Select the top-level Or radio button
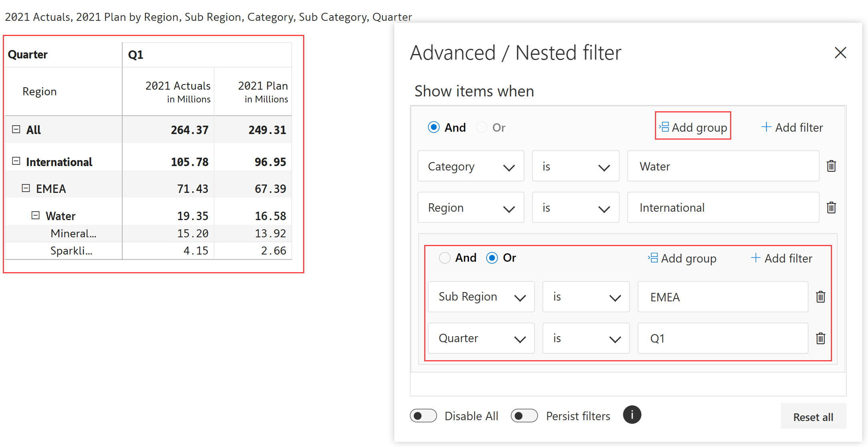The height and width of the screenshot is (447, 868). pyautogui.click(x=482, y=127)
